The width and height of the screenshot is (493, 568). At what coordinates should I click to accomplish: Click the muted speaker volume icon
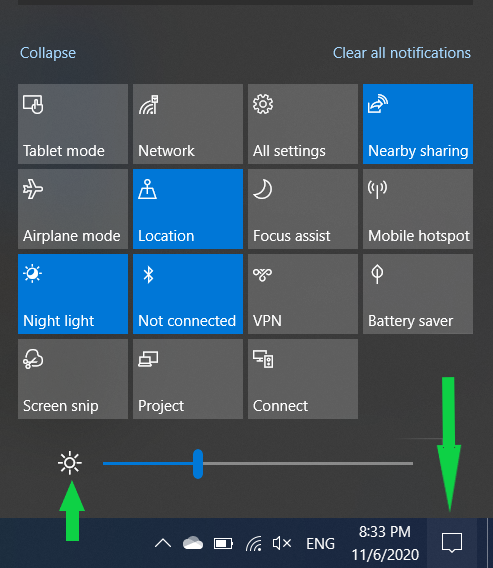point(282,543)
